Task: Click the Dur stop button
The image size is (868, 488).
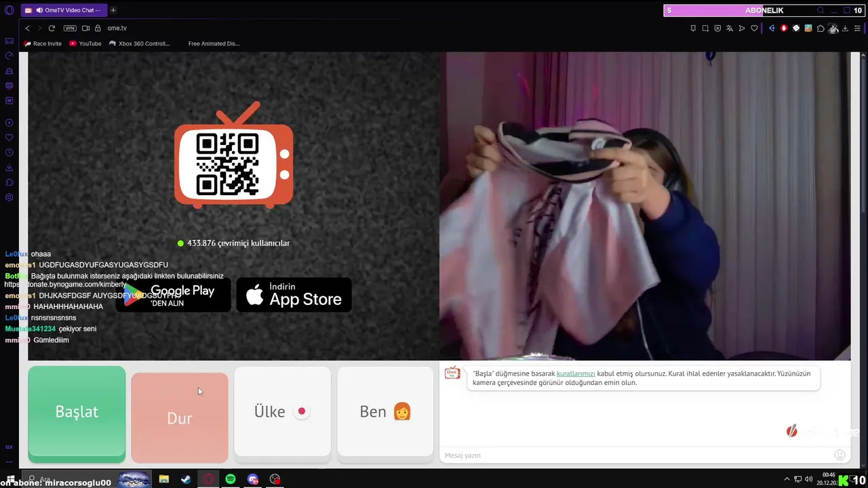Action: pos(180,418)
